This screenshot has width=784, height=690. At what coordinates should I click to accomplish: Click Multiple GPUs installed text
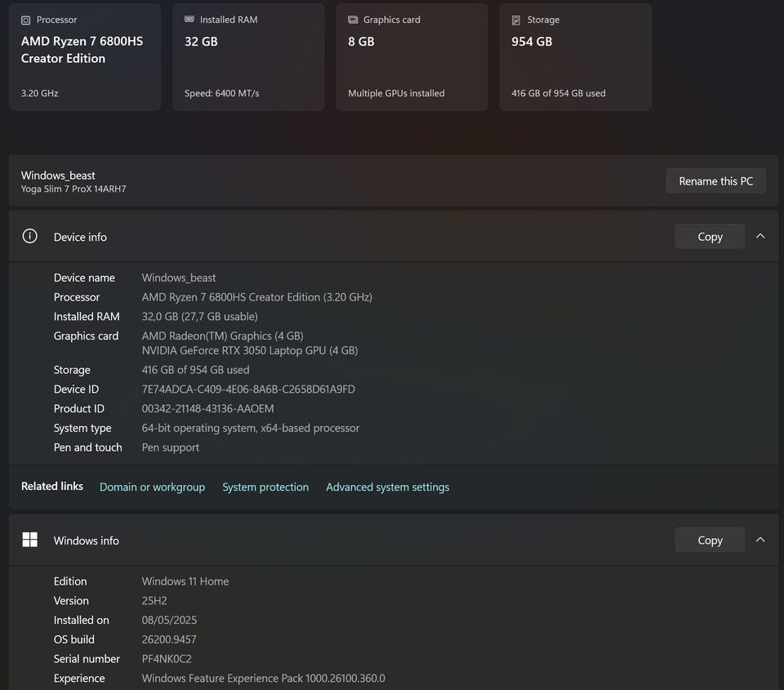point(396,93)
